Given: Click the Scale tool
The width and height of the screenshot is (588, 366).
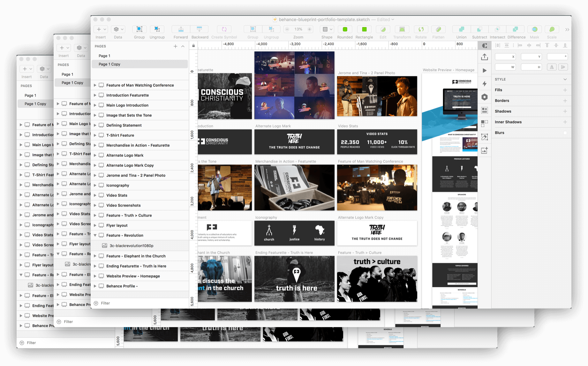Looking at the screenshot, I should click(552, 29).
